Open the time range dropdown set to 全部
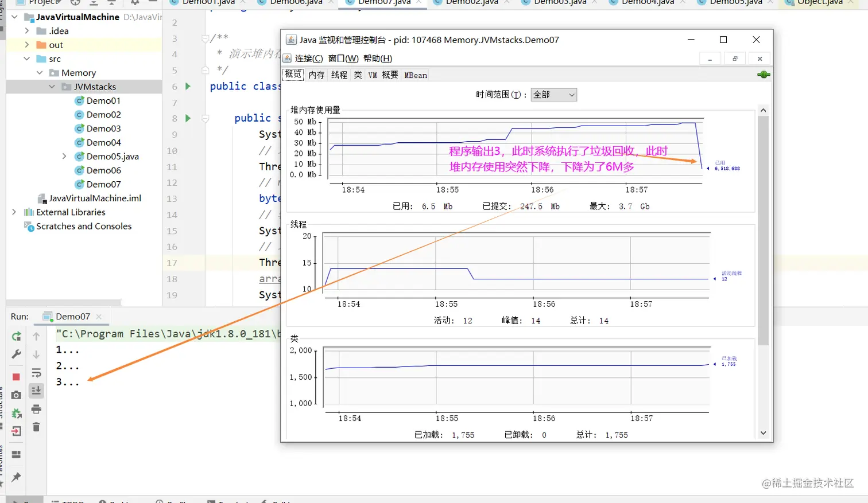The image size is (868, 503). [x=554, y=95]
